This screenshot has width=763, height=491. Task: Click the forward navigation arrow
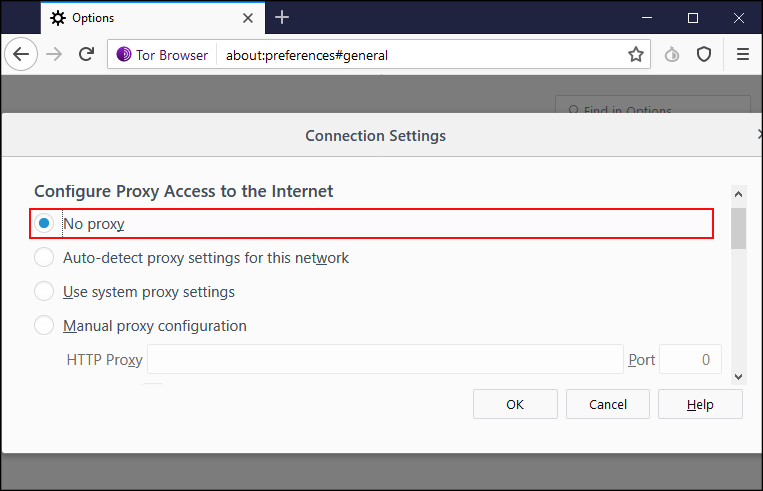[x=54, y=55]
